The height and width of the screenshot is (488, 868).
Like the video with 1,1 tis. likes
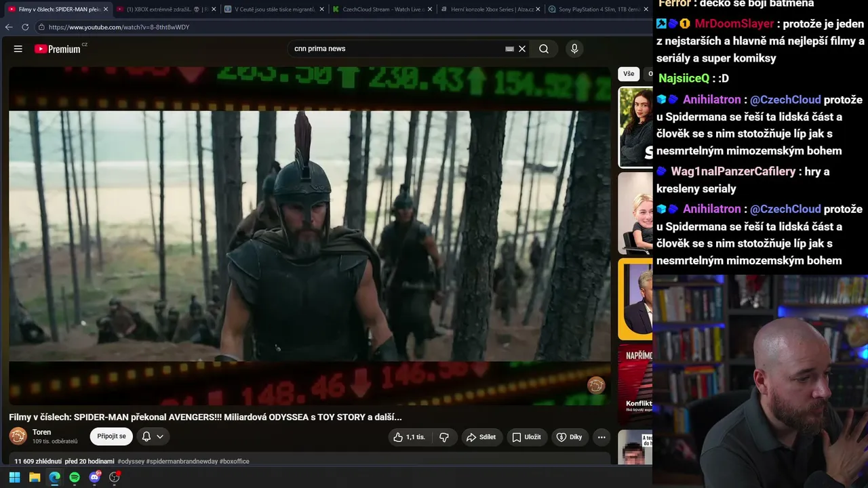(x=411, y=437)
